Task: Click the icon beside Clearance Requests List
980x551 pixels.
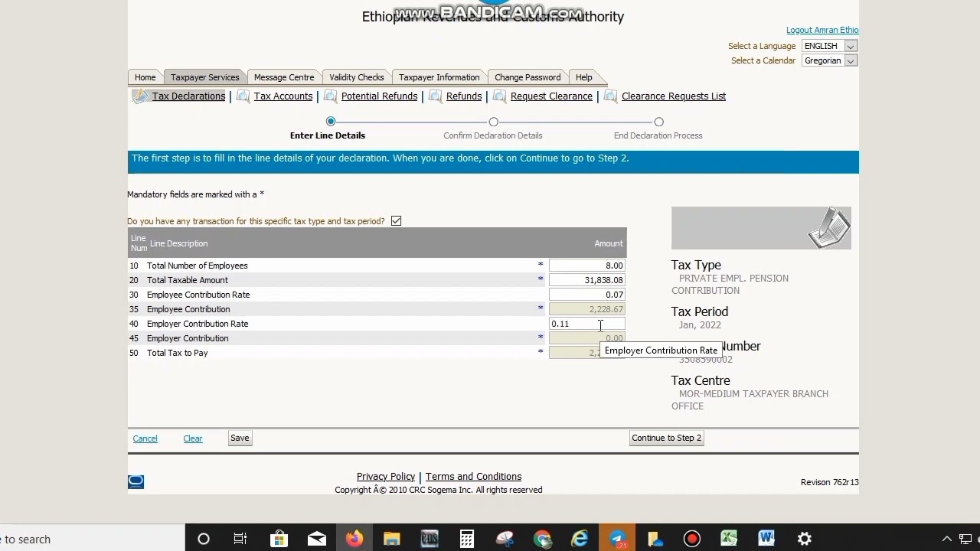Action: click(x=610, y=96)
